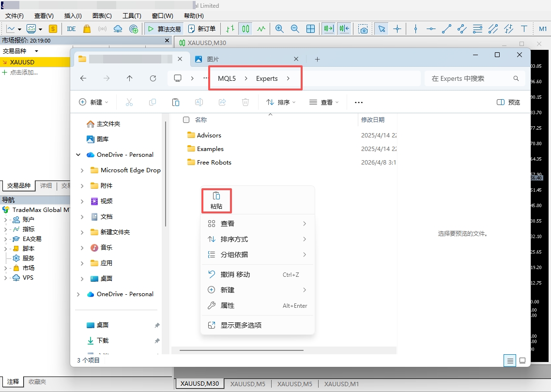The image size is (551, 392).
Task: Select the line chart type icon
Action: (261, 29)
